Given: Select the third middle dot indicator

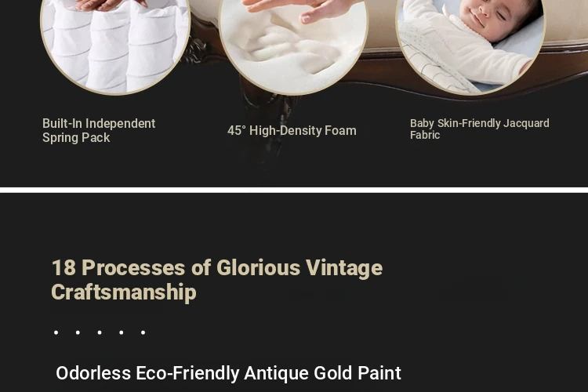Looking at the screenshot, I should tap(100, 332).
